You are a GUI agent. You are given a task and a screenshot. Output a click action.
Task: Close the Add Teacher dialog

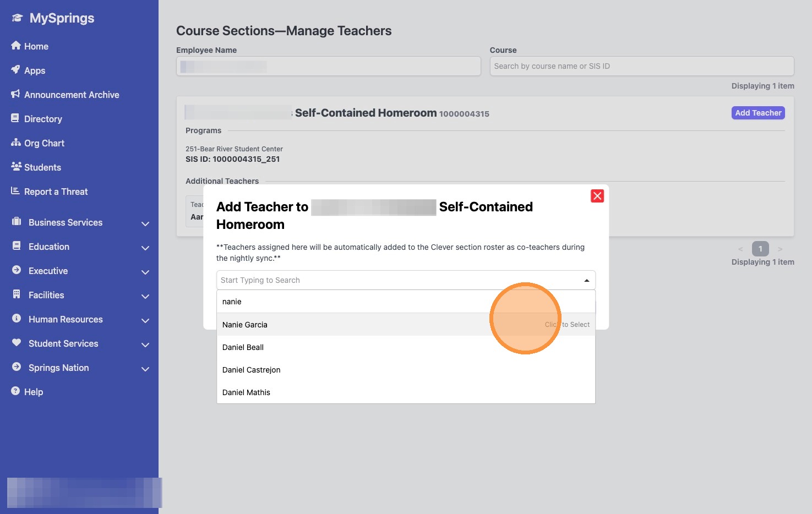[x=597, y=196]
